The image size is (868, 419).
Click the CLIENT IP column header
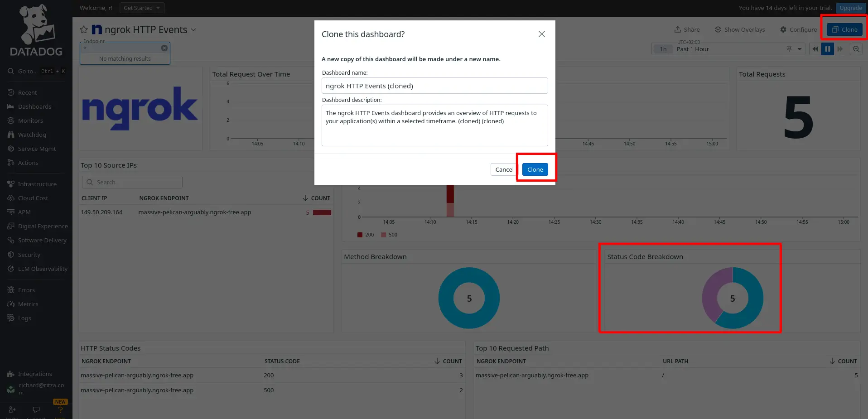pyautogui.click(x=94, y=198)
